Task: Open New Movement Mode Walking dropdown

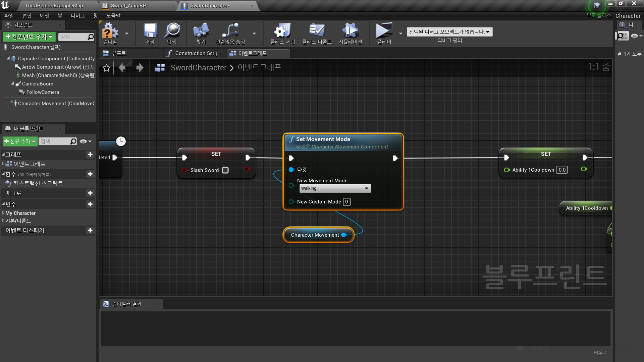Action: click(335, 188)
